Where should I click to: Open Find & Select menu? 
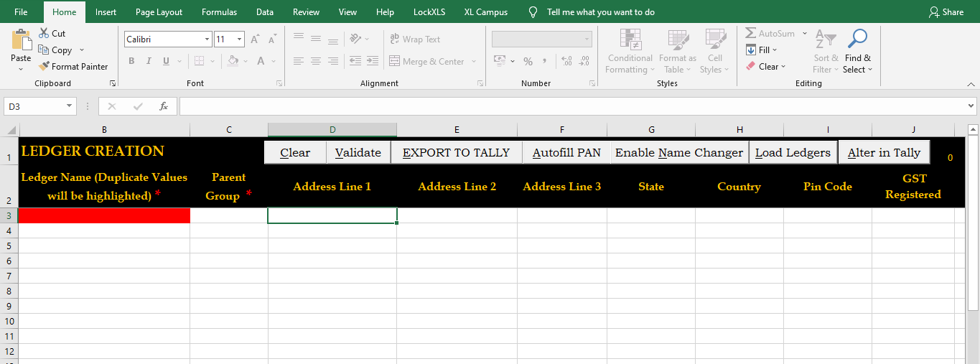tap(858, 51)
